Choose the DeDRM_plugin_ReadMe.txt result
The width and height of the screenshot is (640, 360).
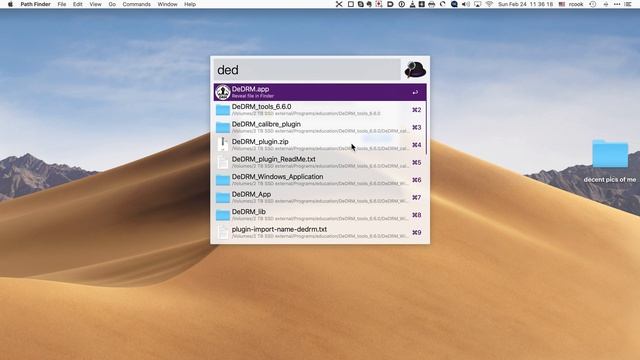320,162
